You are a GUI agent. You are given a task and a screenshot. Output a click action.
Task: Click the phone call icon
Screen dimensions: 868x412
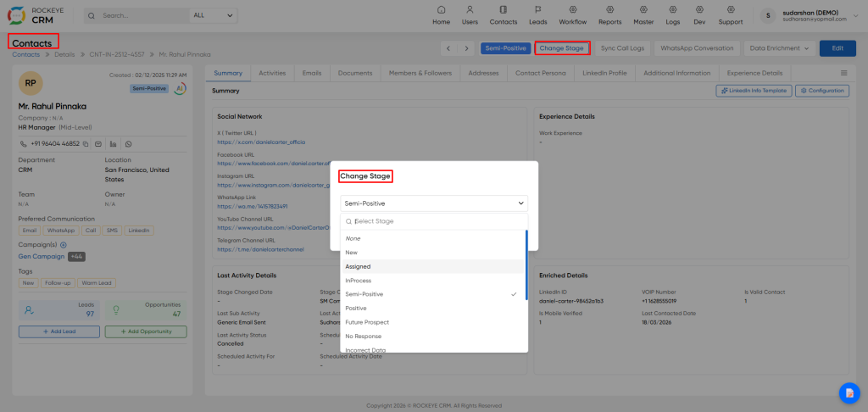tap(23, 144)
